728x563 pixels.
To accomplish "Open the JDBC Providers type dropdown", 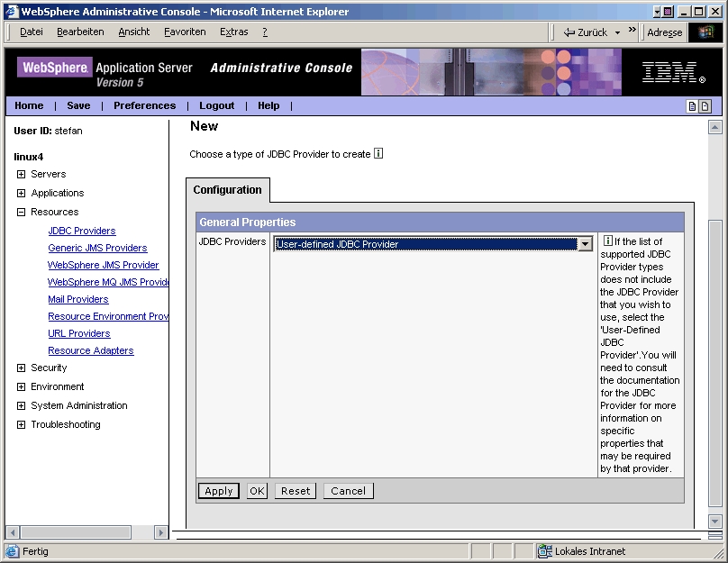I will point(585,244).
